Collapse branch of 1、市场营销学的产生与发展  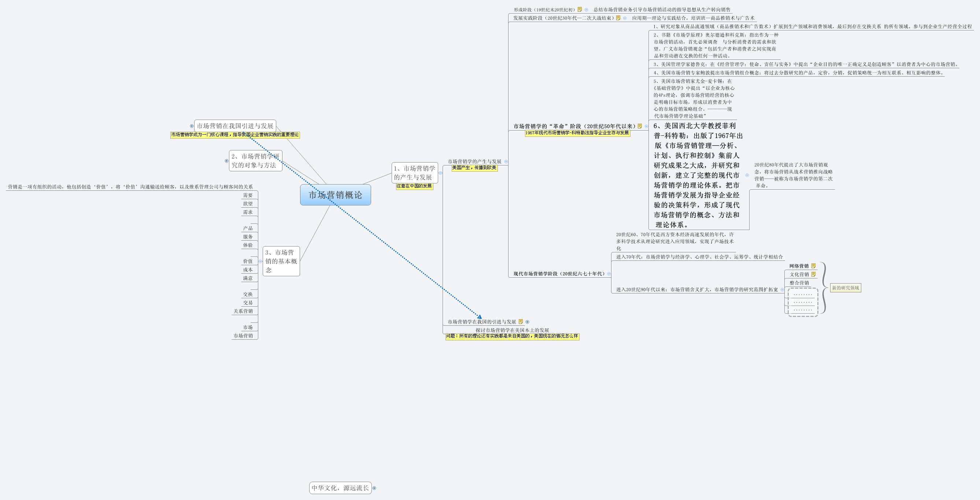click(x=441, y=173)
